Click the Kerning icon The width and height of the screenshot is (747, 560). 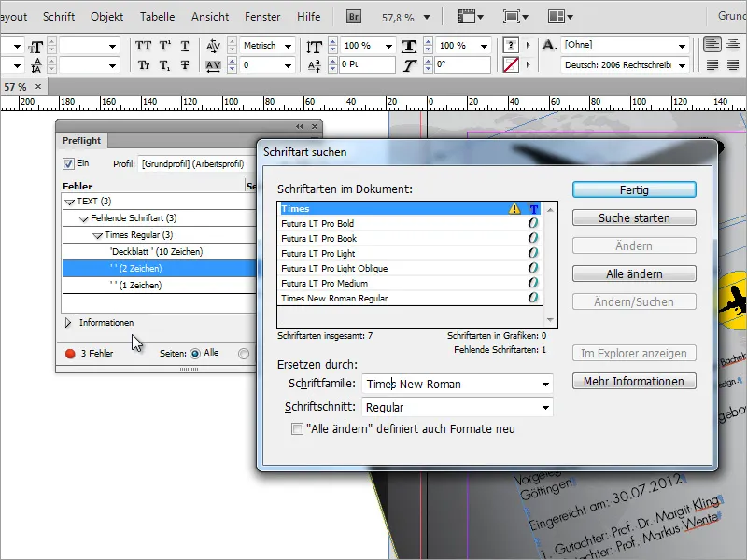[213, 46]
